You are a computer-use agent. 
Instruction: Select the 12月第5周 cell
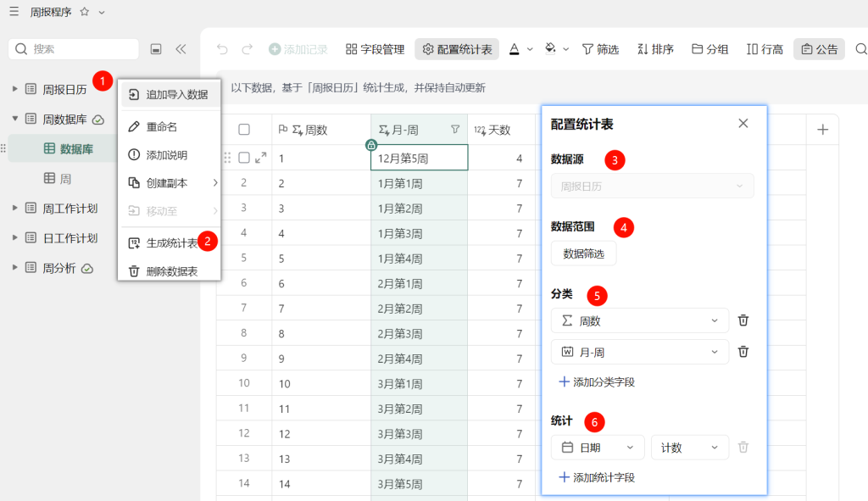pyautogui.click(x=419, y=158)
